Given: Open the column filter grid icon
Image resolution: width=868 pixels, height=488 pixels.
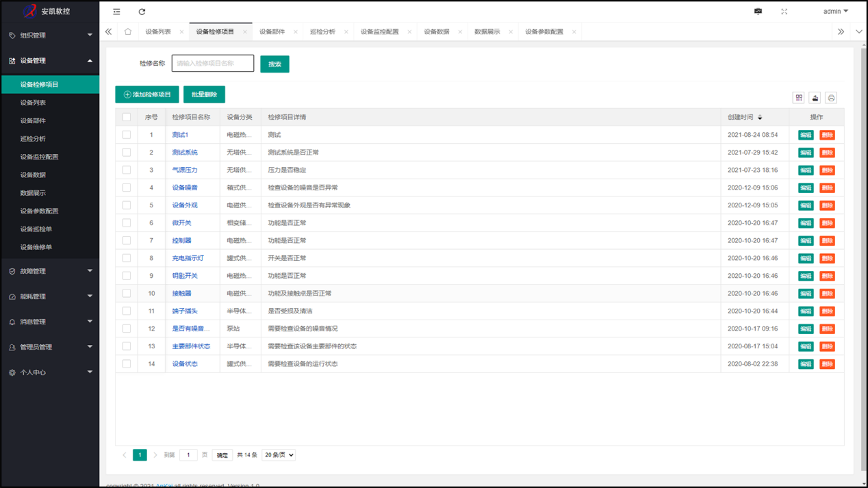Looking at the screenshot, I should (x=798, y=98).
